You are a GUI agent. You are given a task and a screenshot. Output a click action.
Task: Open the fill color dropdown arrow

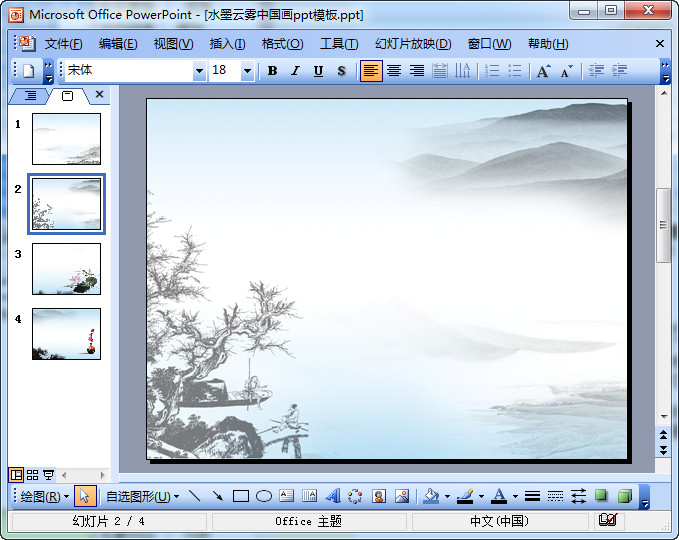[x=447, y=496]
